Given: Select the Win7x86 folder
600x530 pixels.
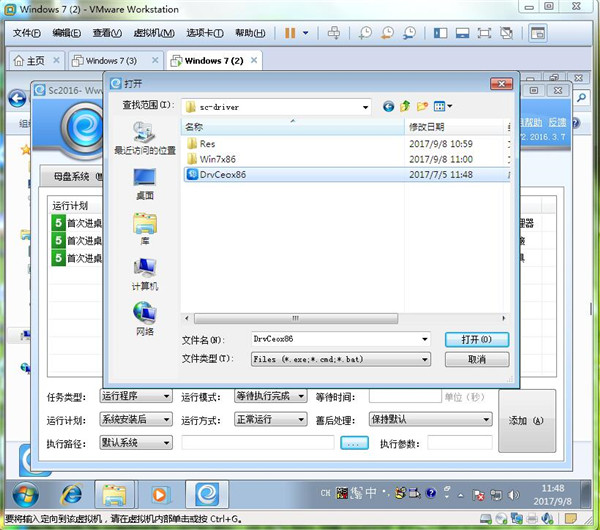Looking at the screenshot, I should pyautogui.click(x=211, y=159).
